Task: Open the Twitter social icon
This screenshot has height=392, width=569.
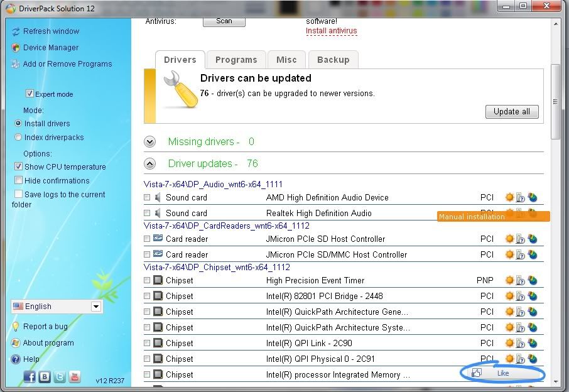Action: click(60, 377)
